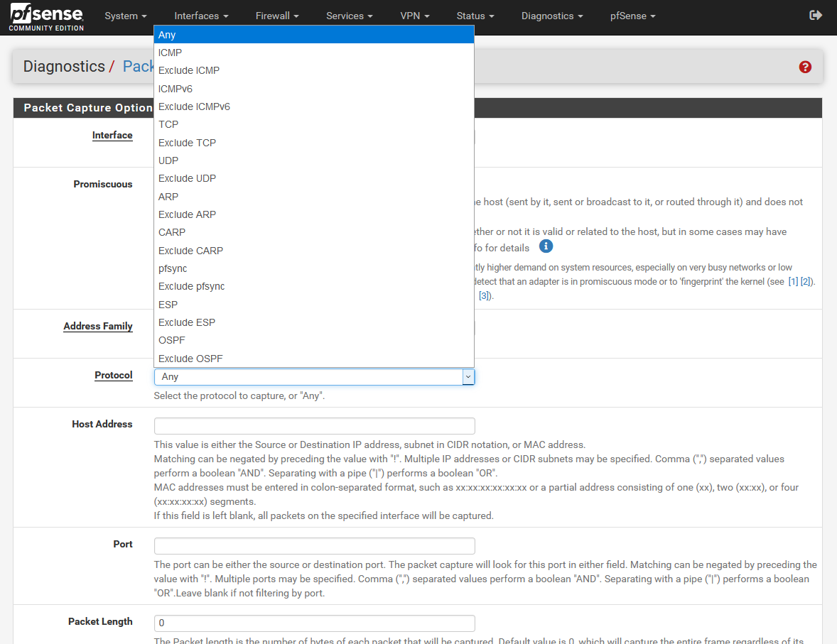Viewport: 837px width, 644px height.
Task: Select ICMP protocol option
Action: [314, 53]
